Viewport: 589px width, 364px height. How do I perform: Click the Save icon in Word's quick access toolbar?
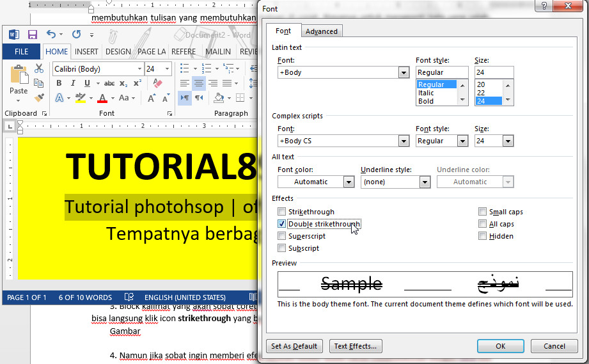click(x=33, y=35)
